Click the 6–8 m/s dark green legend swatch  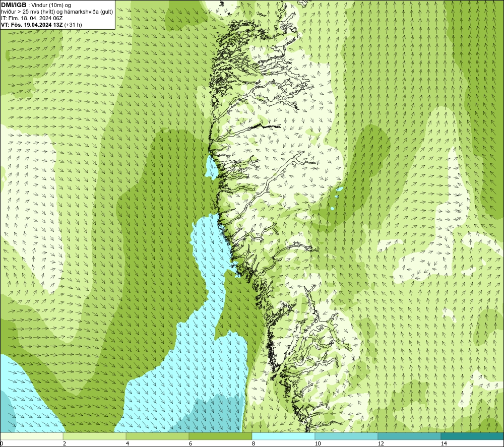coord(221,436)
